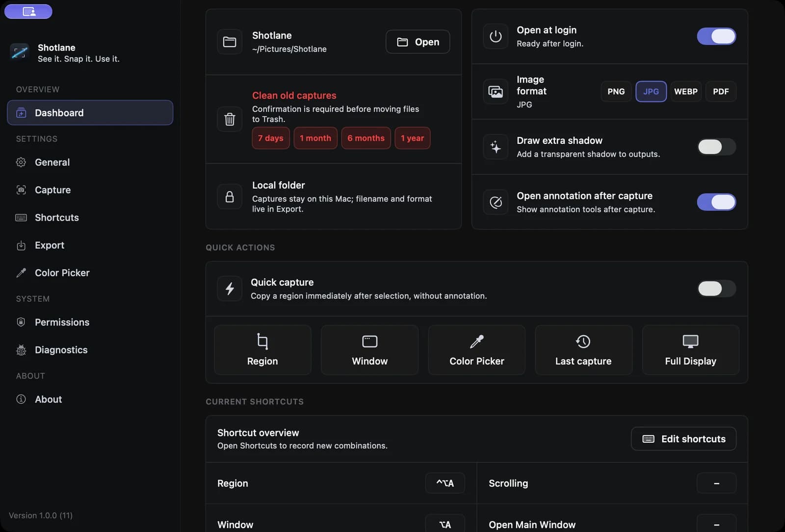Click the ~/Pictures/Shotlane path text

(x=289, y=49)
